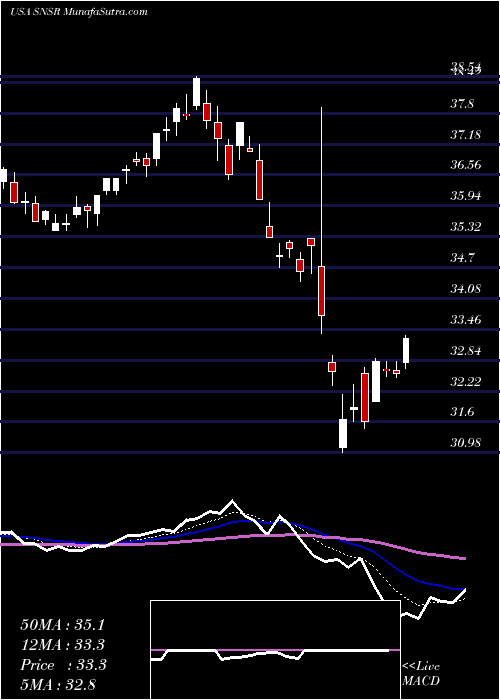Screen dimensions: 500x700
Task: Click the '<<Live MACD' label
Action: coord(421,674)
